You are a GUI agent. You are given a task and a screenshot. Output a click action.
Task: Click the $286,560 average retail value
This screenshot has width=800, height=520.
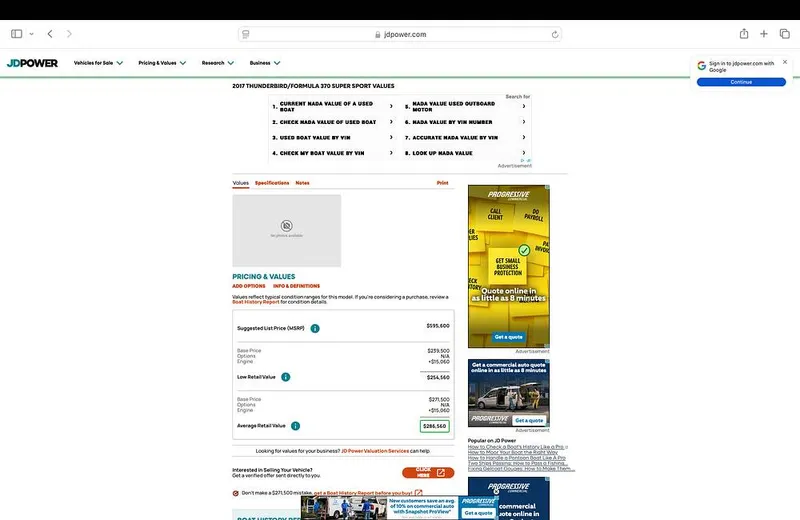[435, 426]
